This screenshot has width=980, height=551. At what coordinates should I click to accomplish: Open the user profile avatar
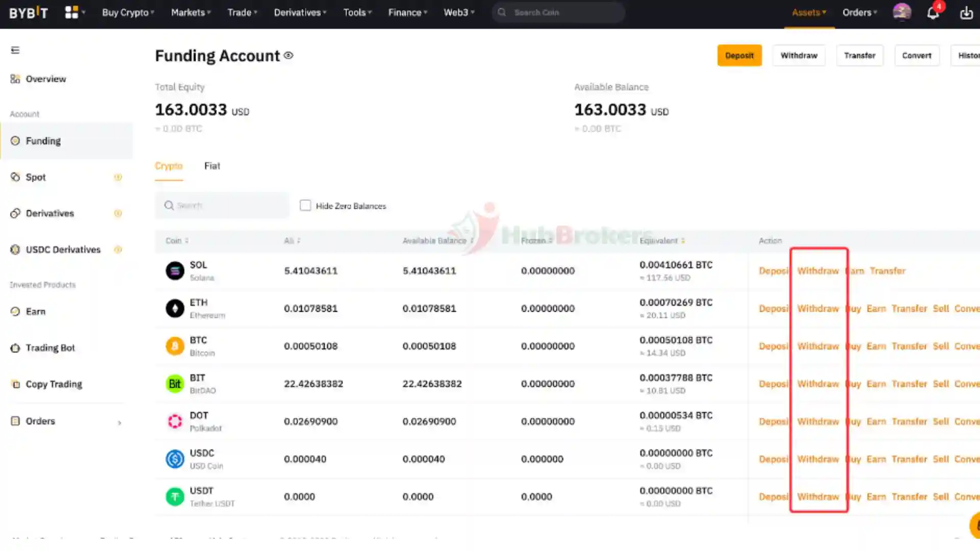pyautogui.click(x=902, y=12)
